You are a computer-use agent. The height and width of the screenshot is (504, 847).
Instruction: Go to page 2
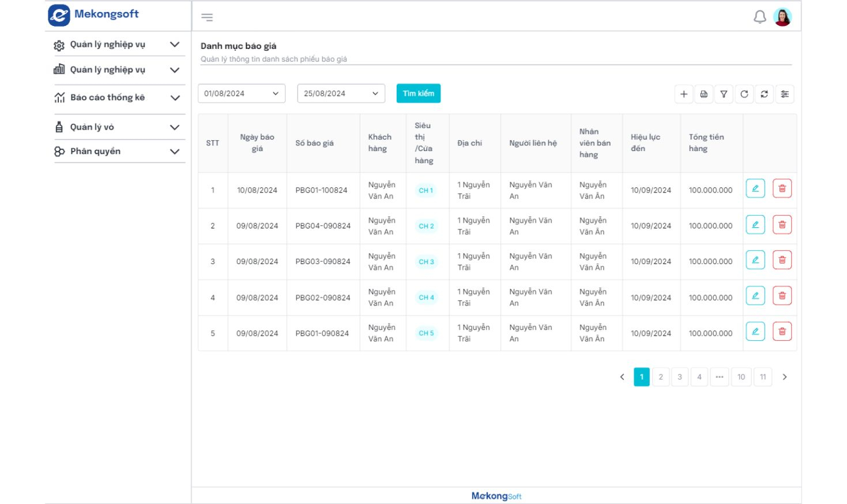(x=661, y=377)
